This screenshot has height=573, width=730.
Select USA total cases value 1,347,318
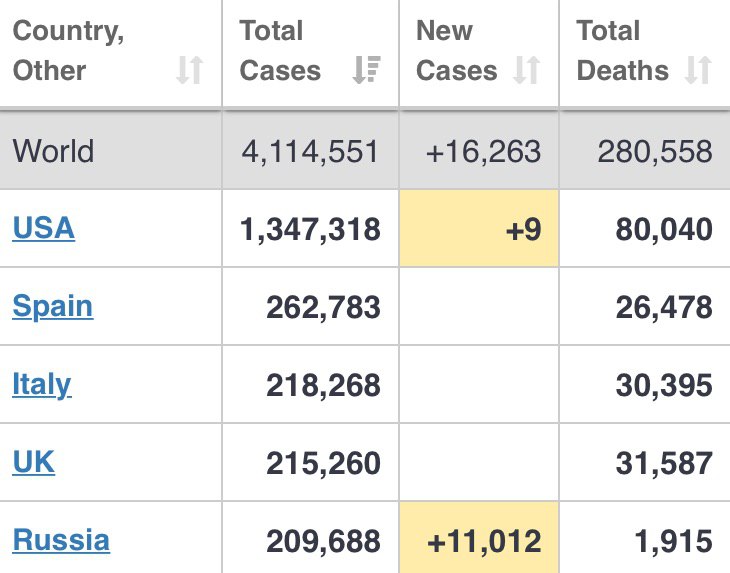click(310, 230)
